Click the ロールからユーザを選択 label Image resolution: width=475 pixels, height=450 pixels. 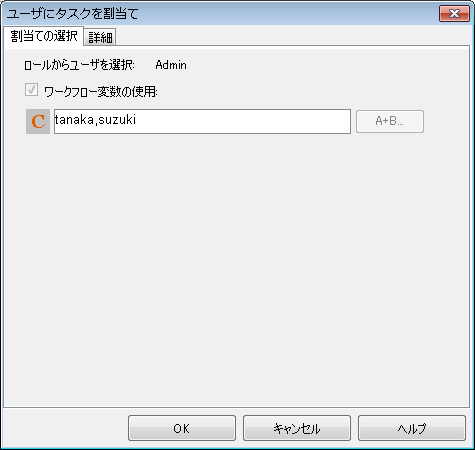pyautogui.click(x=79, y=65)
